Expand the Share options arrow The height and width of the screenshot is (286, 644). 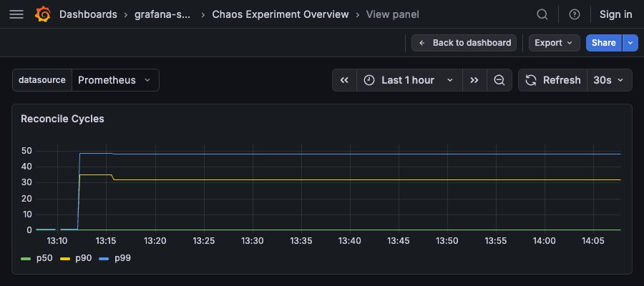point(630,43)
